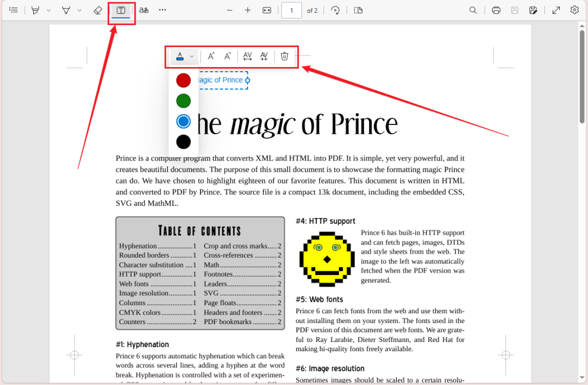Open the 'CMYK colors' contents entry
The image size is (588, 385).
158,312
